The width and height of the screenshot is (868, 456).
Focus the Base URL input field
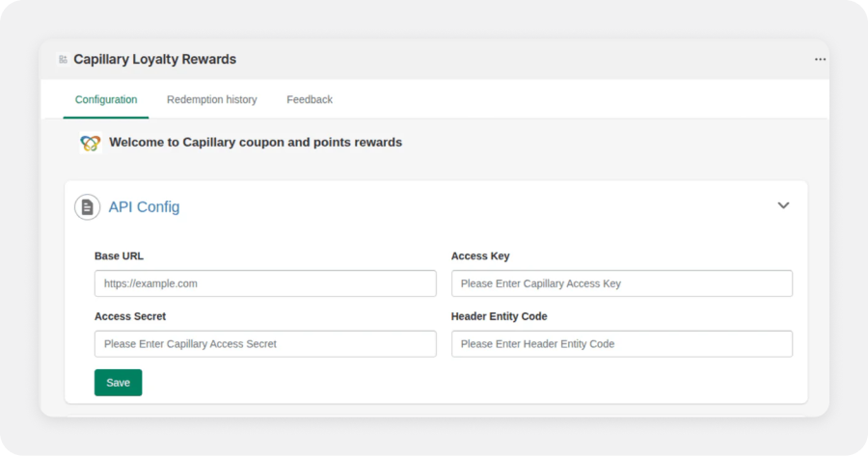tap(265, 283)
